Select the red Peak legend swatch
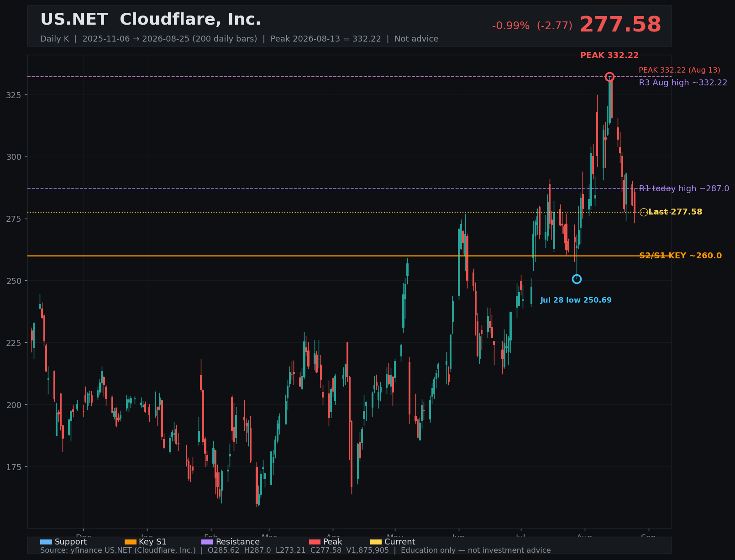 pyautogui.click(x=315, y=542)
